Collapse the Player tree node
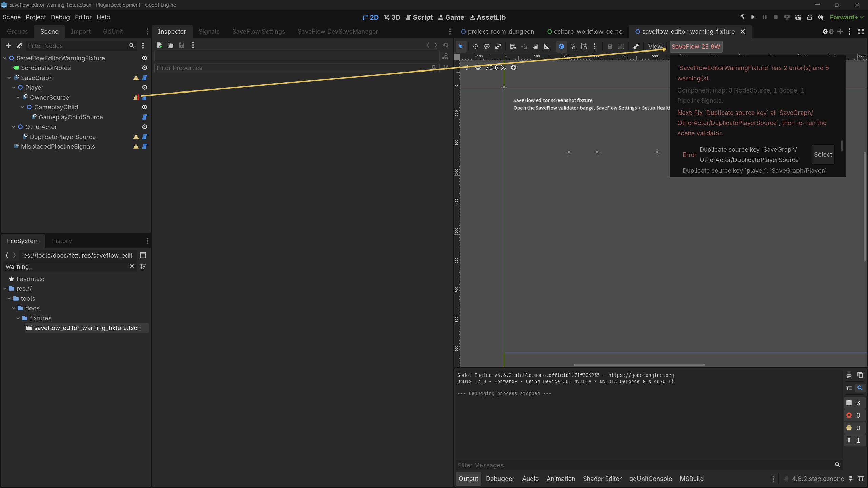Image resolution: width=868 pixels, height=488 pixels. coord(14,88)
